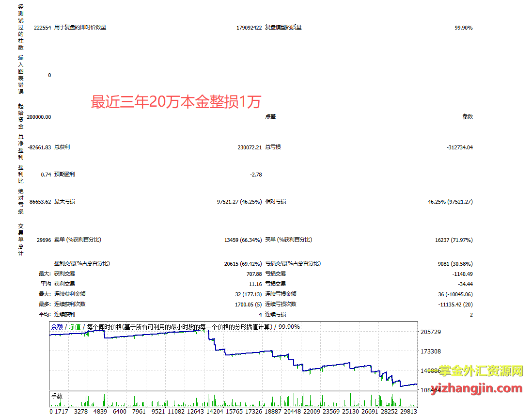Click the 买单 value 16237 (71.97%)
The height and width of the screenshot is (417, 532).
pos(454,240)
